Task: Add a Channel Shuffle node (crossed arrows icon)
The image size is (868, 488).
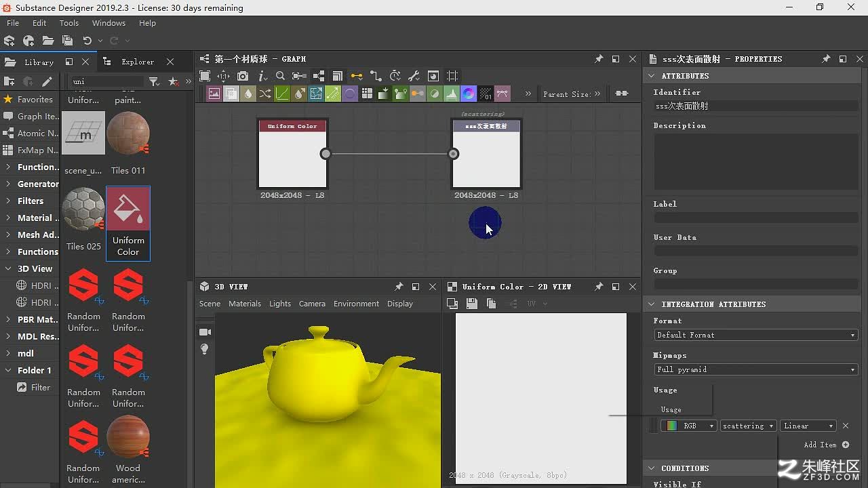Action: click(265, 94)
